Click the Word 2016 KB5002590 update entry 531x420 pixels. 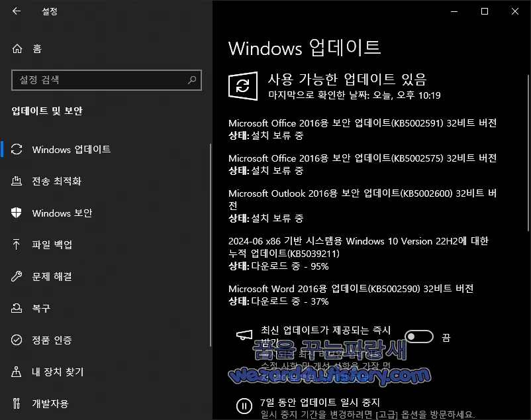coord(351,295)
